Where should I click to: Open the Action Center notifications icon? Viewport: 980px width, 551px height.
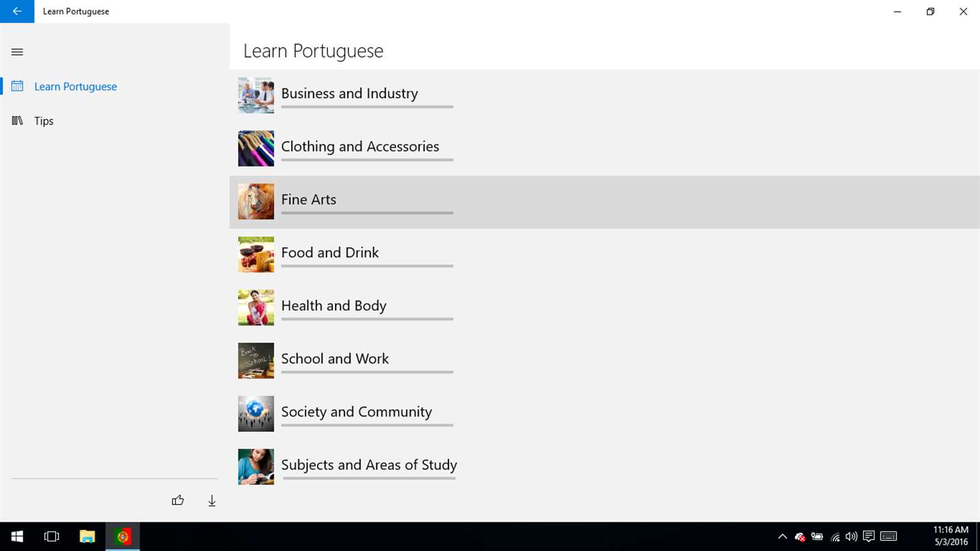868,537
